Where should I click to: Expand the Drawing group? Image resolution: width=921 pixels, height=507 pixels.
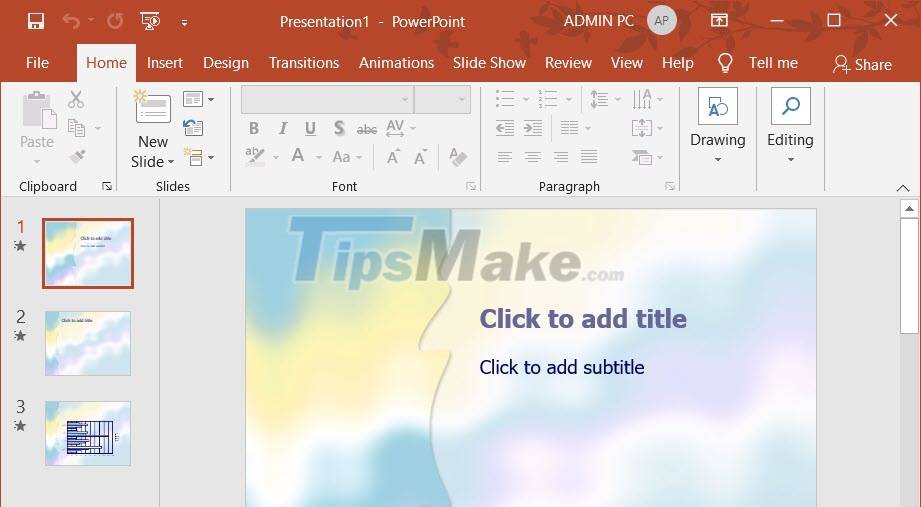(718, 126)
